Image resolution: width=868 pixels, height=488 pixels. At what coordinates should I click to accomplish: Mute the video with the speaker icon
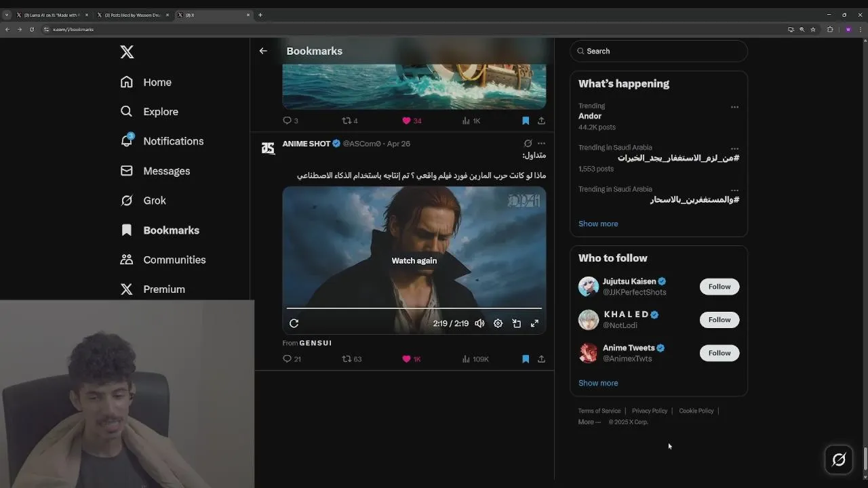479,323
